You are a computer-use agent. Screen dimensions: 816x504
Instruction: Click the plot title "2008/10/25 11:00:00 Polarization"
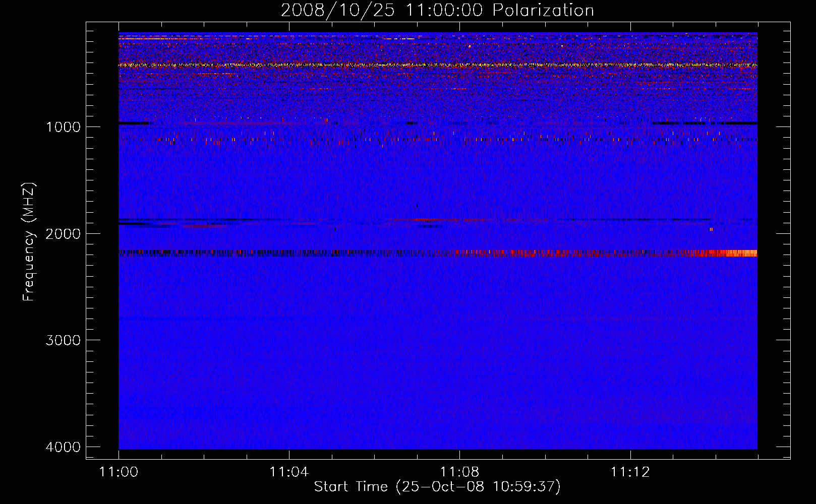pyautogui.click(x=437, y=10)
